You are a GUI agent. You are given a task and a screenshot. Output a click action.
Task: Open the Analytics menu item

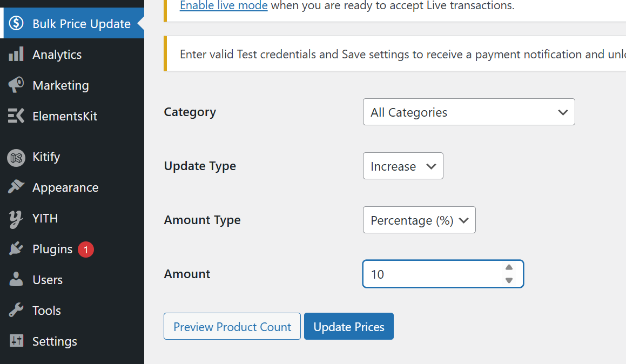point(57,55)
